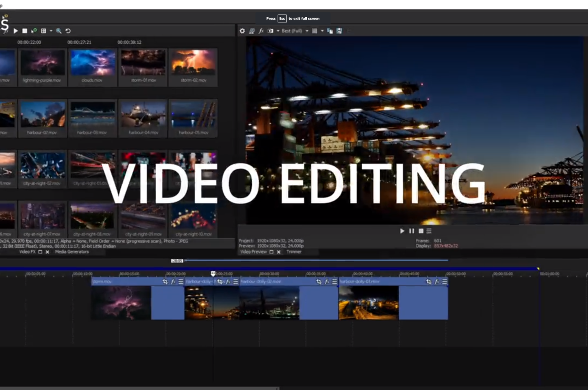Click the refresh icon in media toolbar
The image size is (588, 390).
[x=68, y=31]
